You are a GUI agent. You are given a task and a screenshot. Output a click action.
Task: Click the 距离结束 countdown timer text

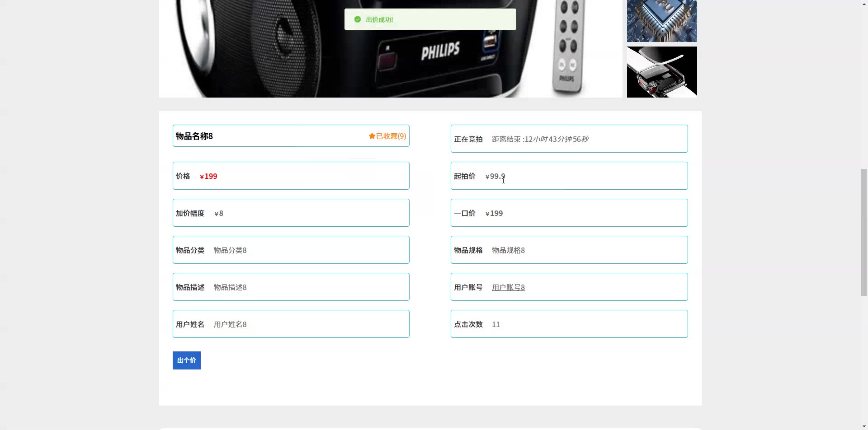tap(540, 139)
